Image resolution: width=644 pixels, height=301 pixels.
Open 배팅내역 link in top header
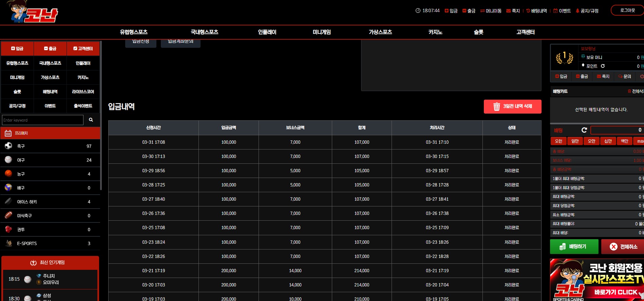pos(536,11)
